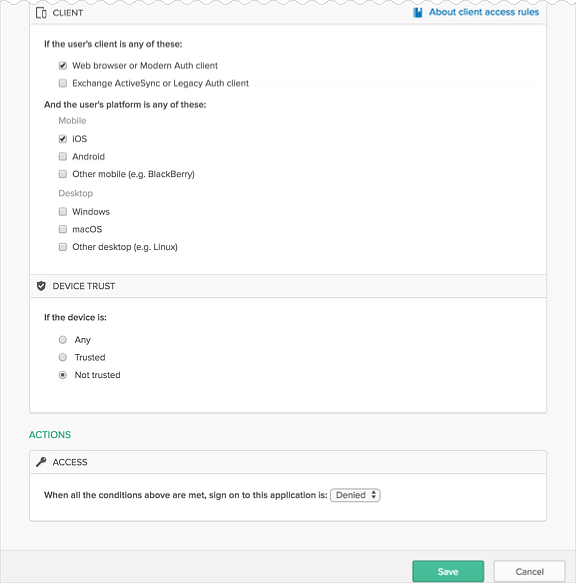576x583 pixels.
Task: Uncheck the iOS platform checkbox
Action: click(x=62, y=139)
